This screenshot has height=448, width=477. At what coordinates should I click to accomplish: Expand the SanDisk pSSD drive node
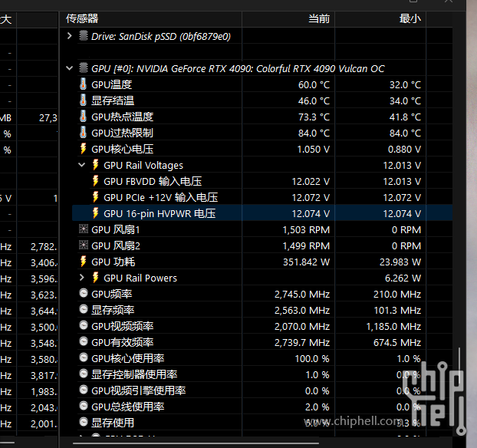[69, 36]
